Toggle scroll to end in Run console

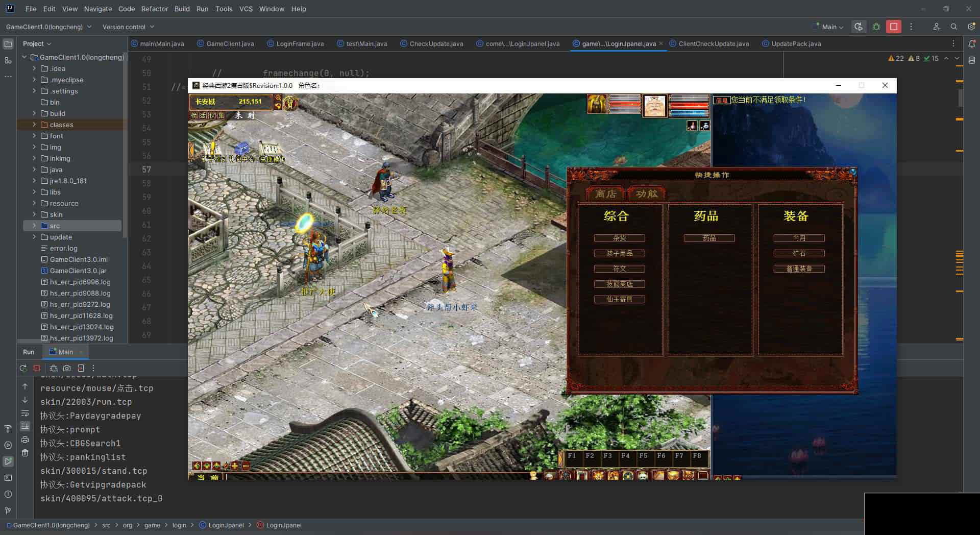(25, 426)
